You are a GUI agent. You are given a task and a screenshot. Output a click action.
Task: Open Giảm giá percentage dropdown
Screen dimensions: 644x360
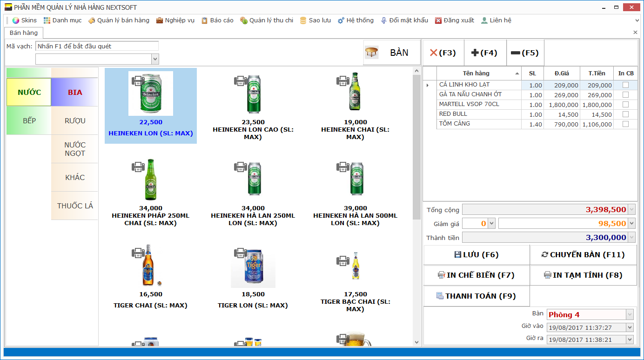point(491,224)
